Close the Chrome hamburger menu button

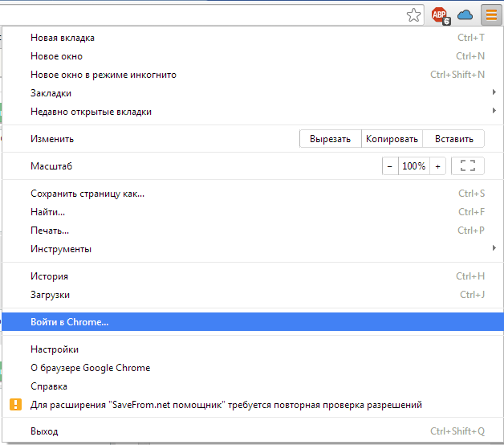(491, 14)
